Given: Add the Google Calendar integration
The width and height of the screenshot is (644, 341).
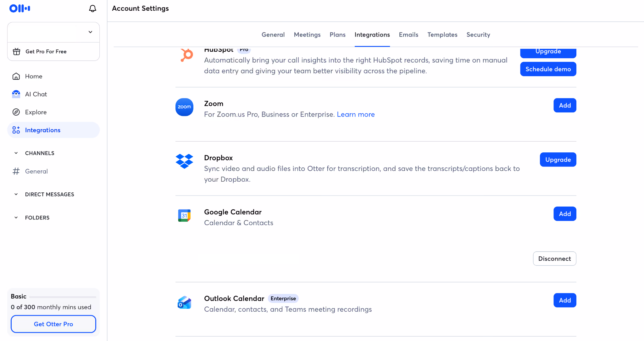Looking at the screenshot, I should coord(565,214).
